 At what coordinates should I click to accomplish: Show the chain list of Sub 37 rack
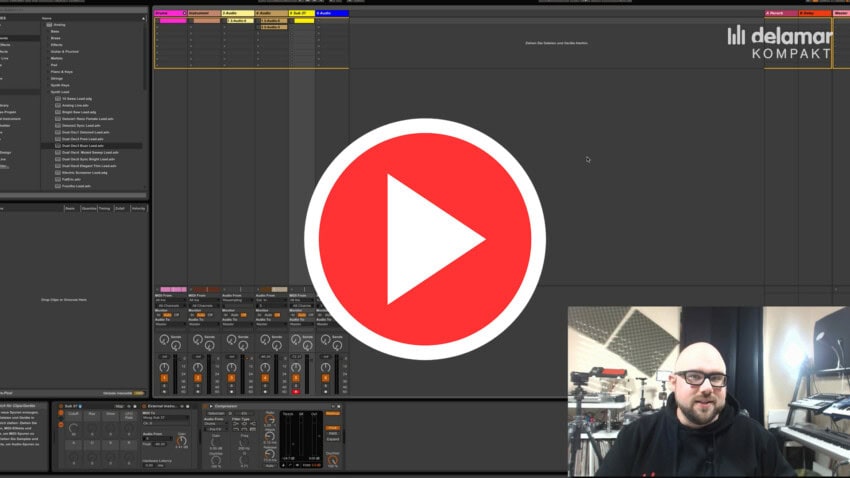point(61,418)
